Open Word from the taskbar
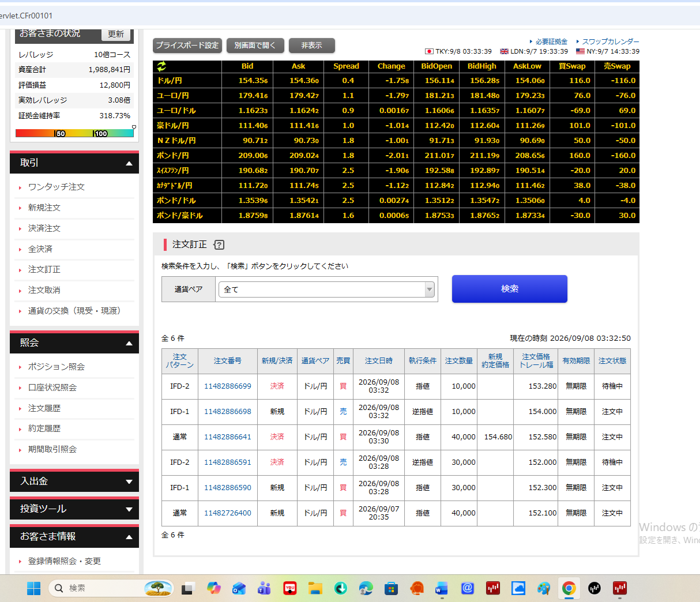The height and width of the screenshot is (602, 700). click(442, 588)
